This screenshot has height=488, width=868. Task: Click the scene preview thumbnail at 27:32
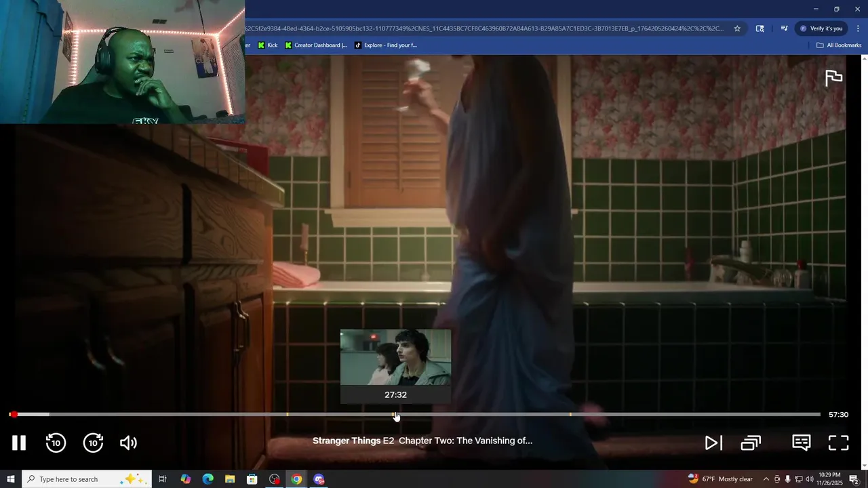(395, 357)
